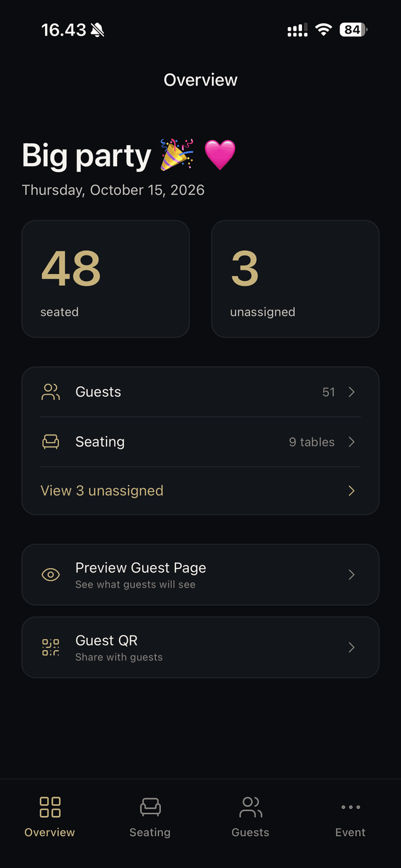Tap the 3 unassigned stat card
The height and width of the screenshot is (868, 401).
294,278
